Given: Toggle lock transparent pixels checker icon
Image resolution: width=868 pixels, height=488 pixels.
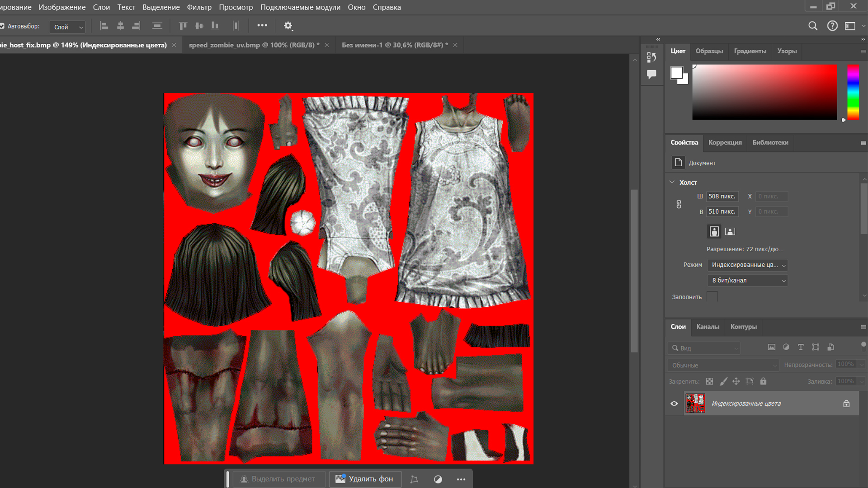Looking at the screenshot, I should [709, 381].
